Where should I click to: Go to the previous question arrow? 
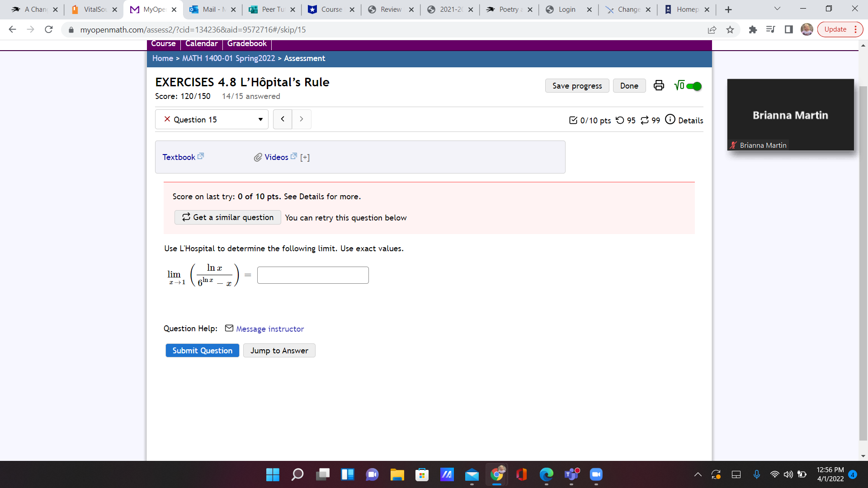pos(283,119)
